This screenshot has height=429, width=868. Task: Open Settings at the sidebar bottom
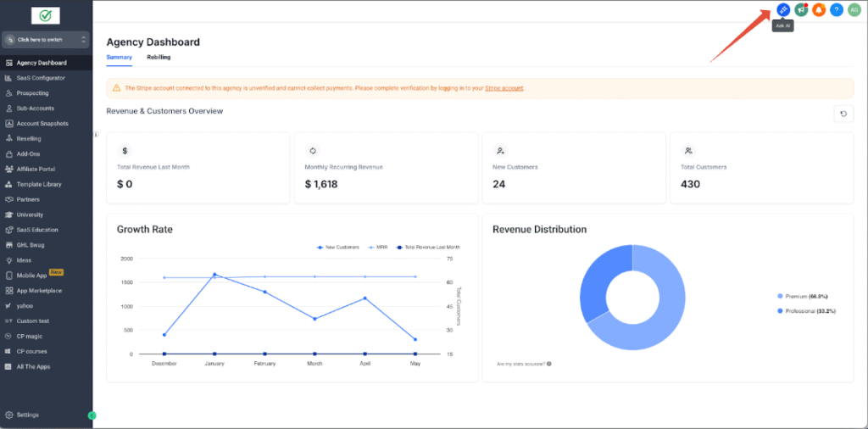coord(28,415)
